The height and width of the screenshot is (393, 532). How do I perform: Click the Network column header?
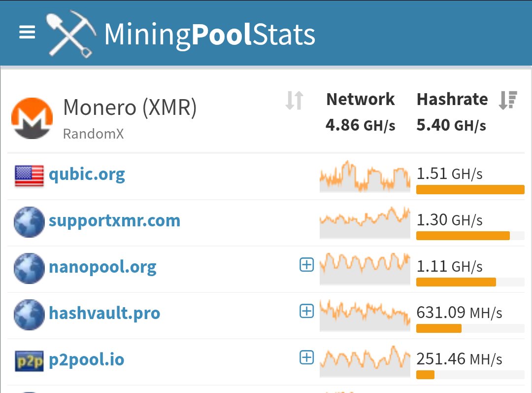coord(360,100)
